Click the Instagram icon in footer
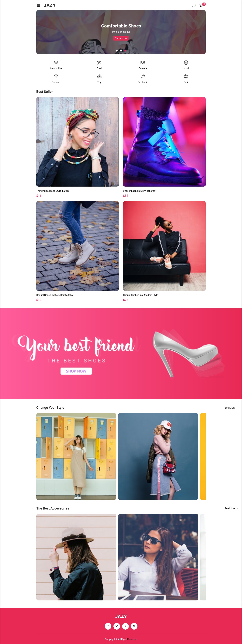This screenshot has height=644, width=242. tap(134, 626)
